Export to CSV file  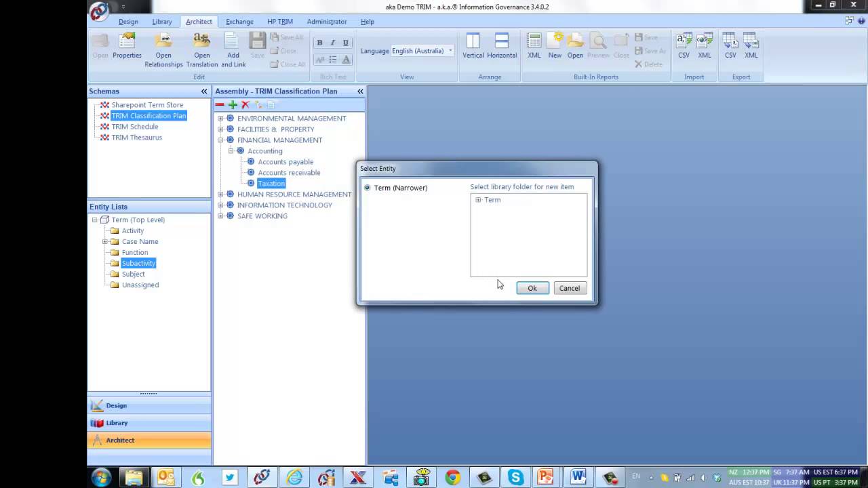[x=730, y=46]
